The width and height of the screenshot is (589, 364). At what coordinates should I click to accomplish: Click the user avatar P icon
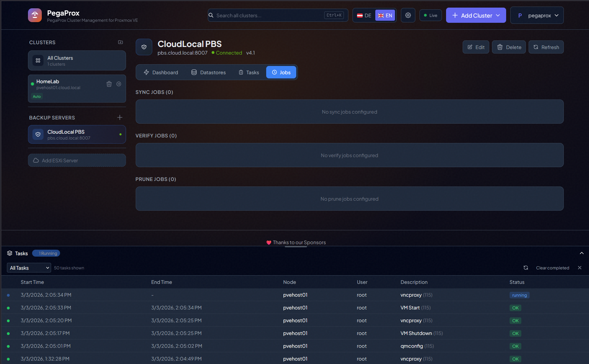point(520,16)
